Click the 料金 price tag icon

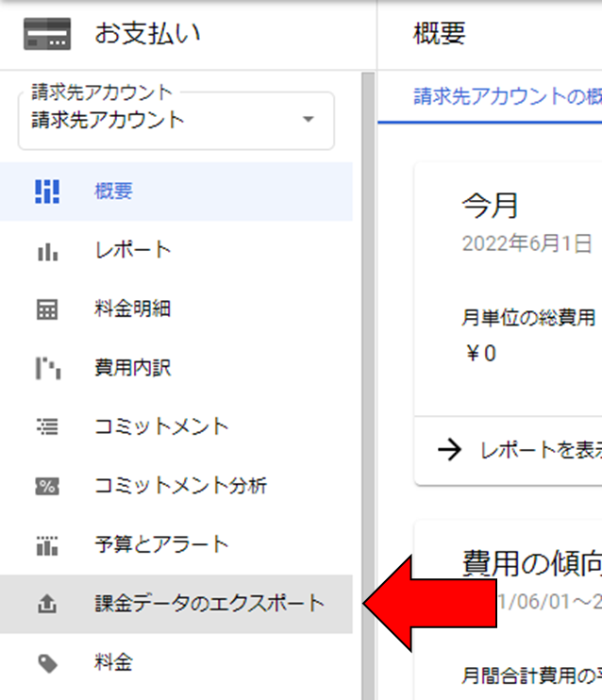(x=48, y=663)
